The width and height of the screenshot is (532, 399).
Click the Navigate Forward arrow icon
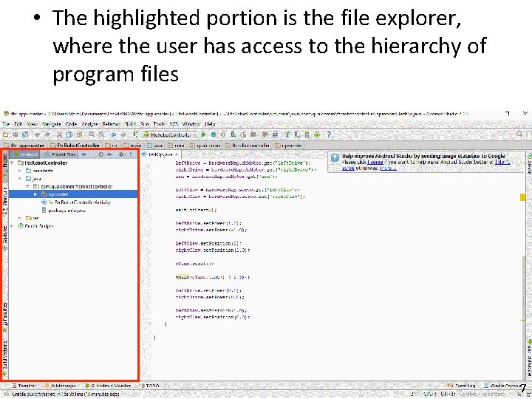(123, 134)
